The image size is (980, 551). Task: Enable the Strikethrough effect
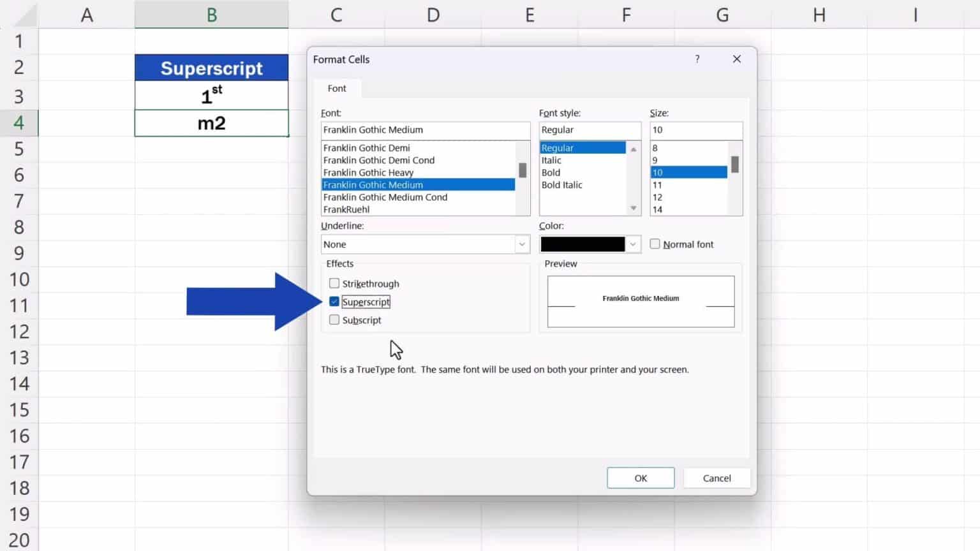334,283
